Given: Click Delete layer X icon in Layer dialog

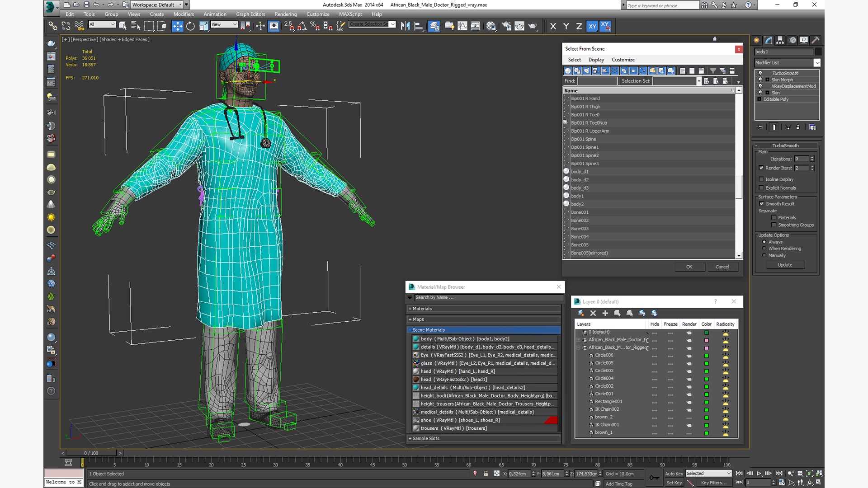Looking at the screenshot, I should tap(593, 313).
